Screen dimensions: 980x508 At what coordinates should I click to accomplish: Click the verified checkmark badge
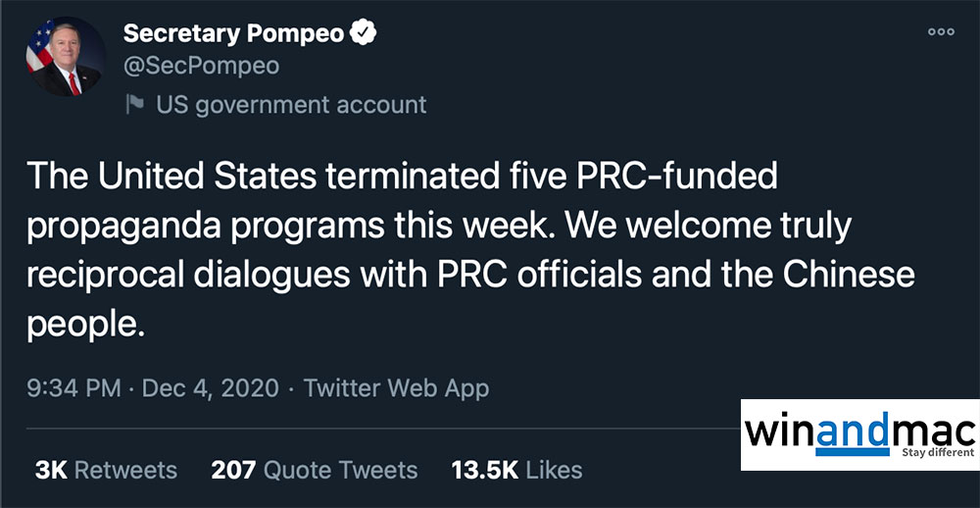coord(365,33)
